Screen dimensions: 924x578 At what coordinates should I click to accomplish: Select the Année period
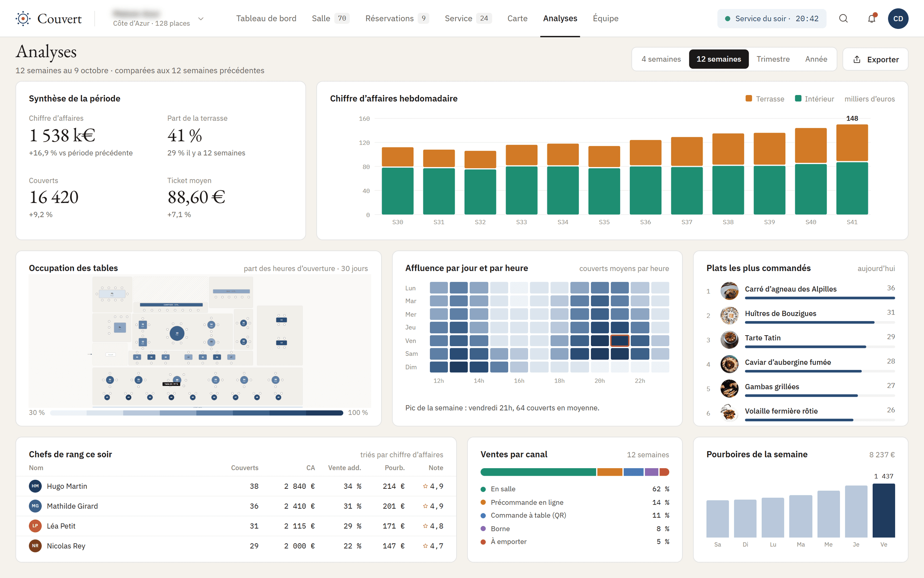click(x=816, y=59)
